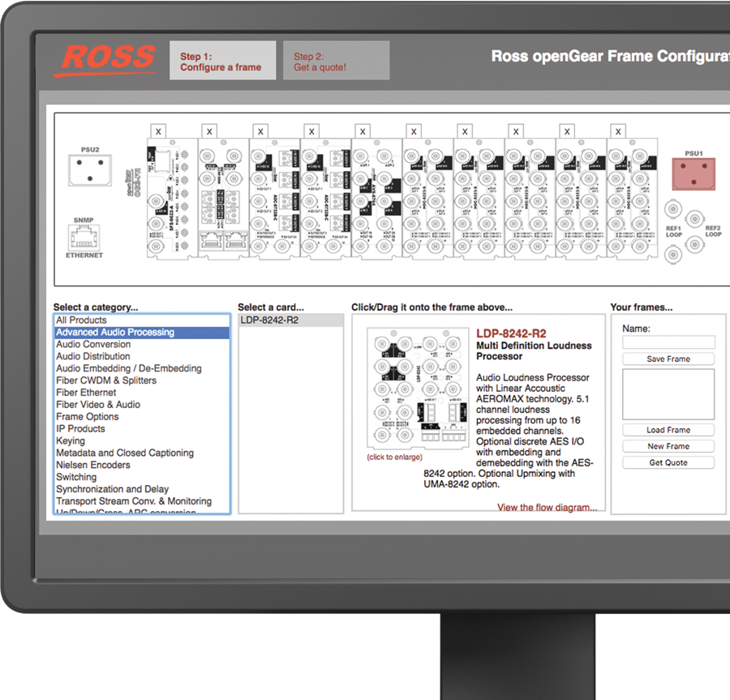Click the "(click to enlarge)" link
730x700 pixels.
(x=395, y=457)
